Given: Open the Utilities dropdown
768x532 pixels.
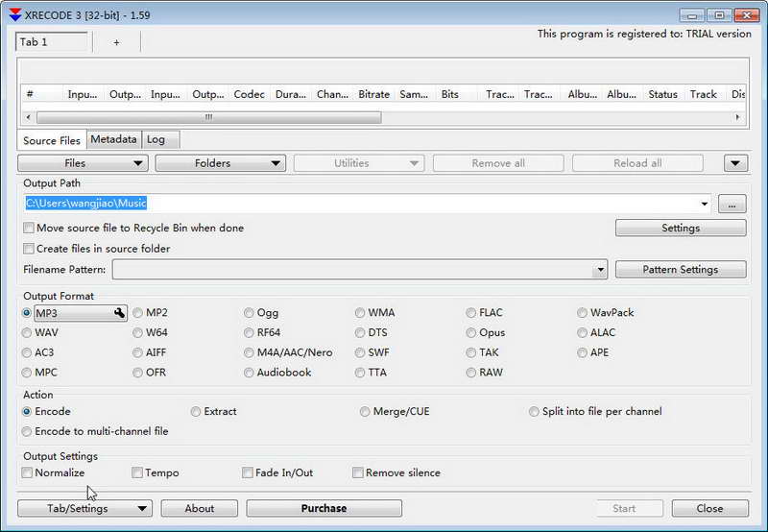Looking at the screenshot, I should 359,163.
